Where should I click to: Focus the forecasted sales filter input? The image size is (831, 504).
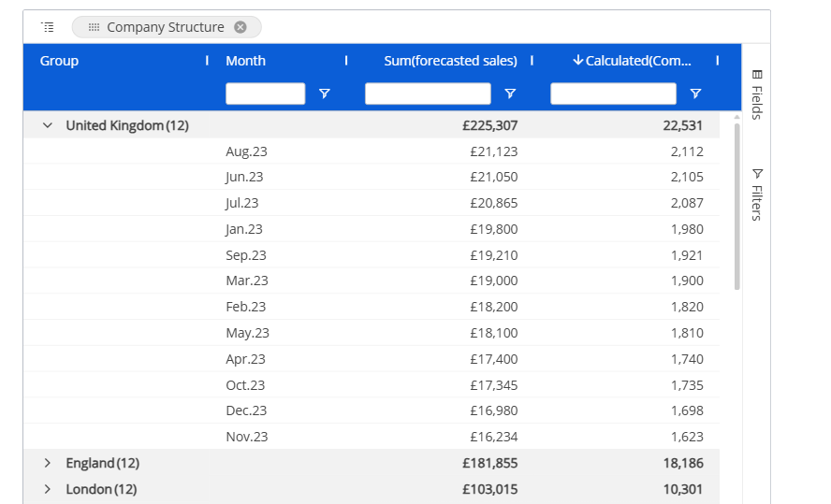click(x=428, y=94)
